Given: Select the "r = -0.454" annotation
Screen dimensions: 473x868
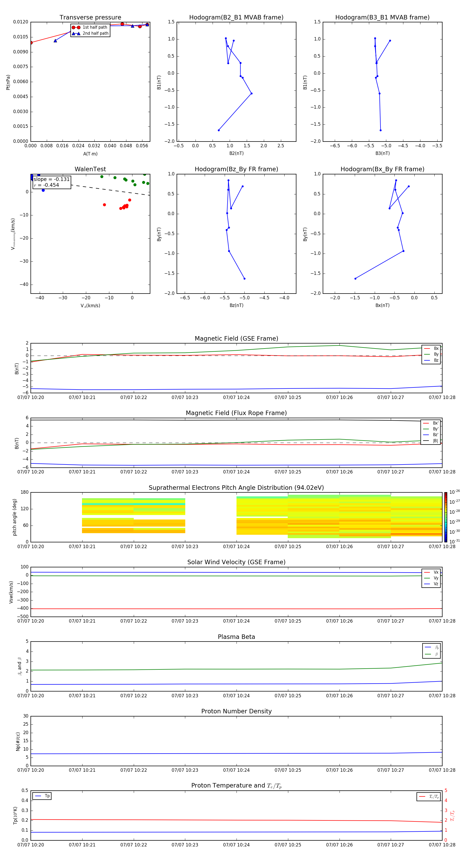Looking at the screenshot, I should [46, 185].
